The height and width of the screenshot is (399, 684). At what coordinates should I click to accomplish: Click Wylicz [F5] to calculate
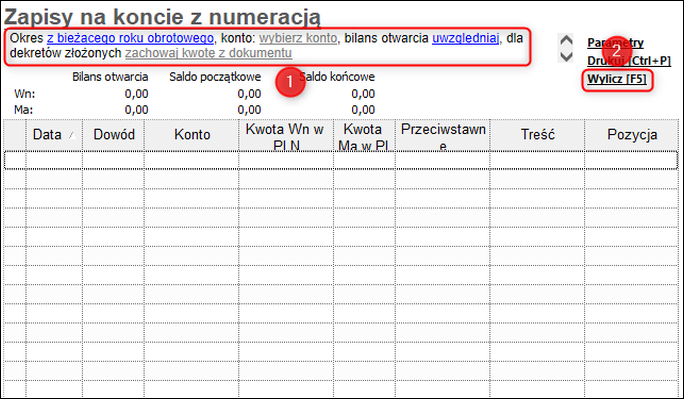click(x=617, y=79)
